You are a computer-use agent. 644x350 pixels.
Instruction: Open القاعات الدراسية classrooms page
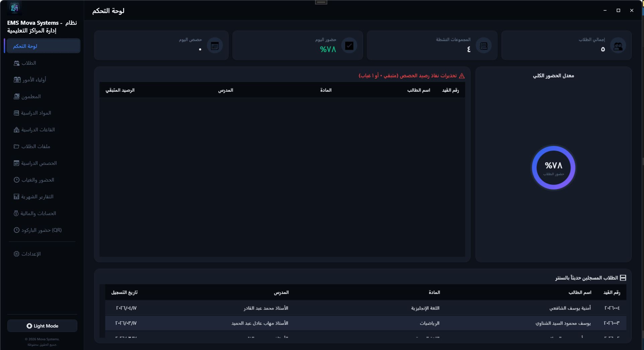(x=43, y=130)
